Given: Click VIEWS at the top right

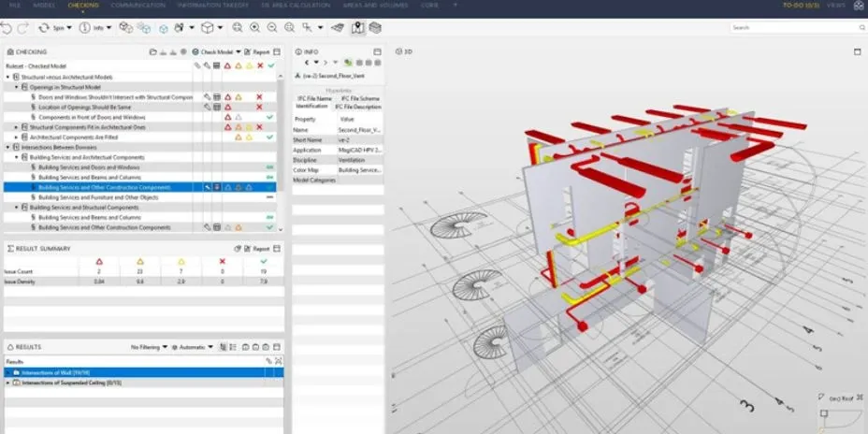Looking at the screenshot, I should click(836, 5).
